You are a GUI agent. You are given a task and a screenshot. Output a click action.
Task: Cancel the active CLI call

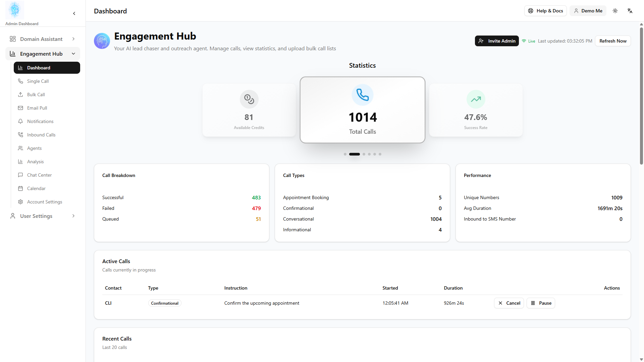509,303
